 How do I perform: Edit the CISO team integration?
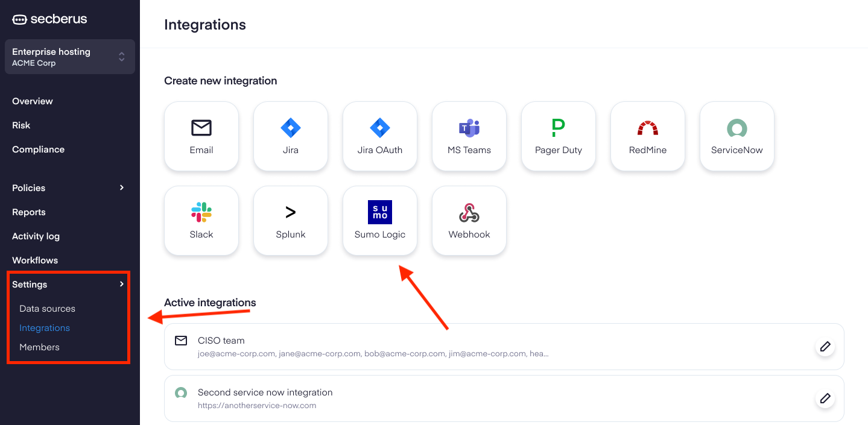tap(825, 347)
